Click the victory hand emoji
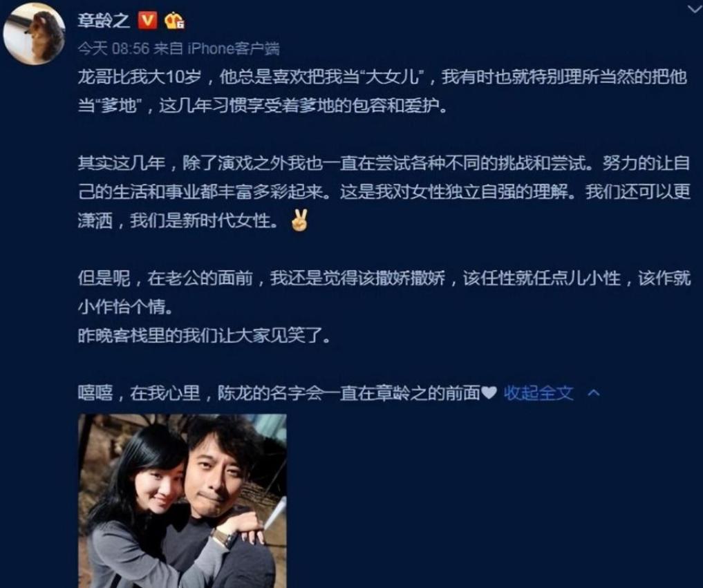Screen dimensions: 703x588 [x=299, y=220]
